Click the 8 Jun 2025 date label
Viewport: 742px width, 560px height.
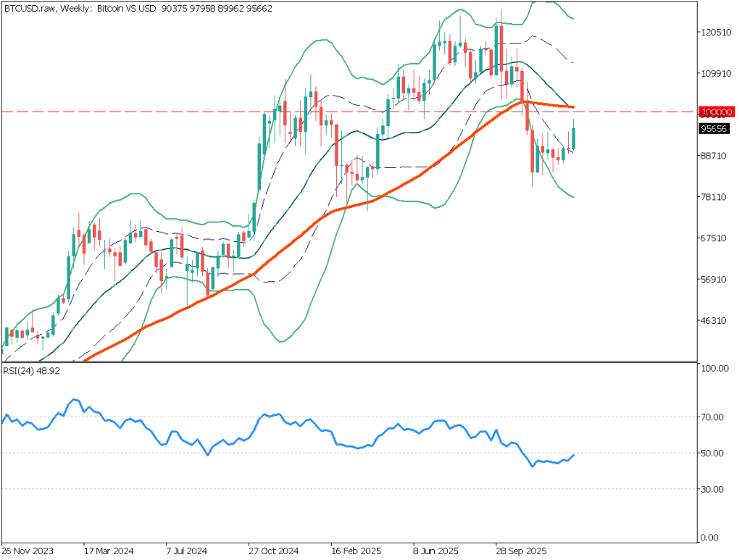[x=434, y=549]
